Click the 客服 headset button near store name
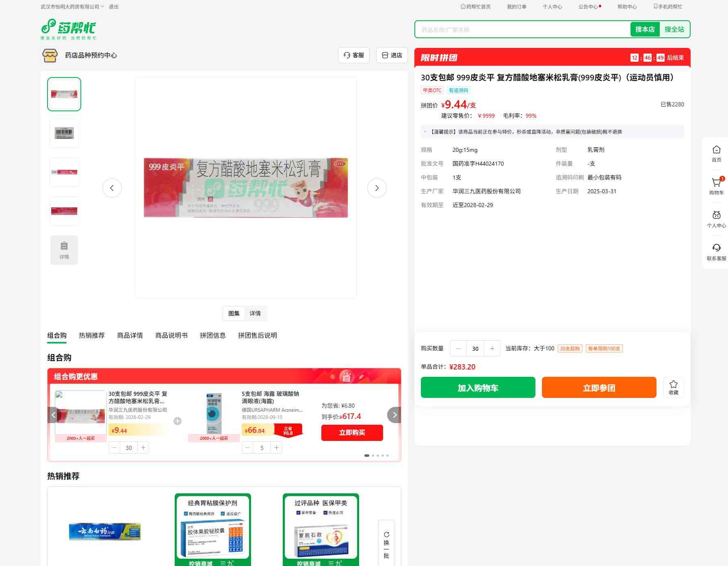 [353, 55]
